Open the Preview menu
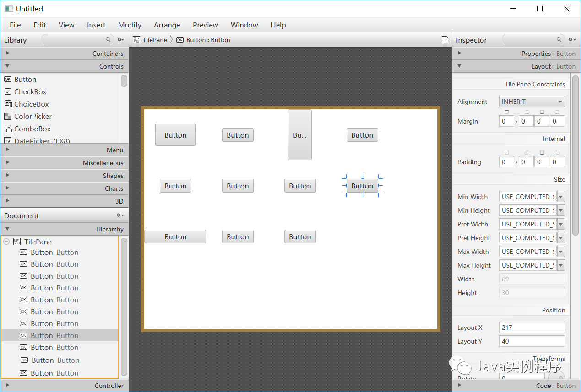 point(205,25)
